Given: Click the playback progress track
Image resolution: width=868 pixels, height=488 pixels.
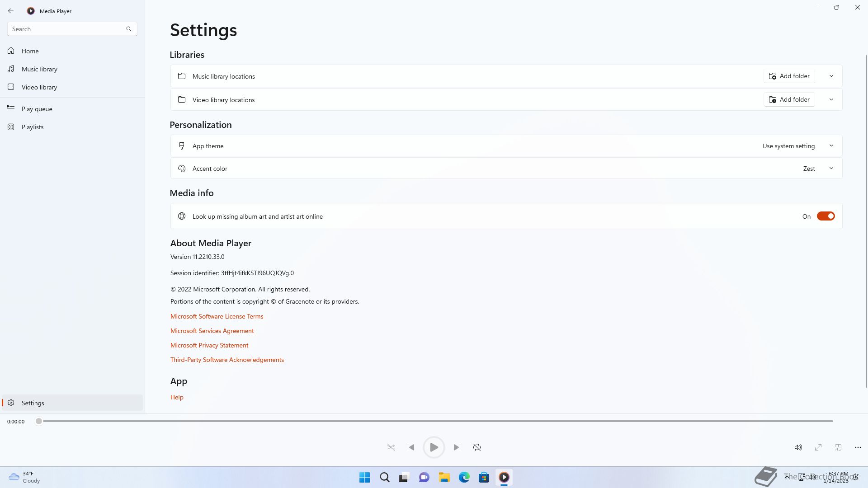Looking at the screenshot, I should tap(436, 421).
